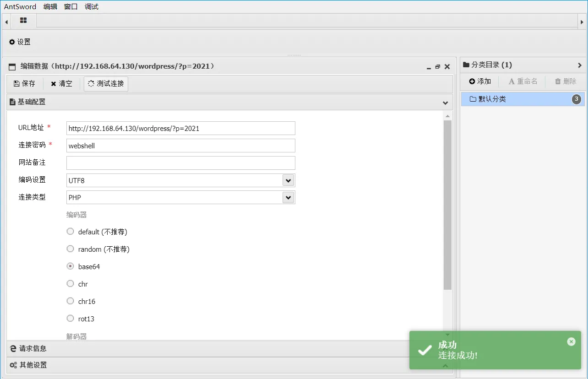This screenshot has width=588, height=379.
Task: Open the 窗口 menu
Action: click(x=71, y=7)
